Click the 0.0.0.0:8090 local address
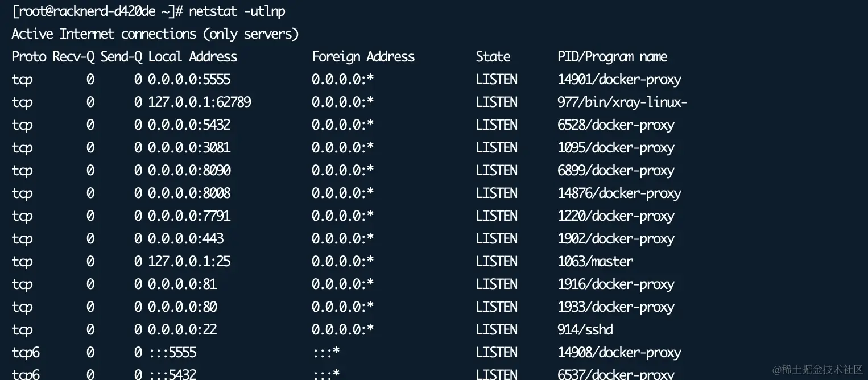The width and height of the screenshot is (868, 380). [189, 170]
